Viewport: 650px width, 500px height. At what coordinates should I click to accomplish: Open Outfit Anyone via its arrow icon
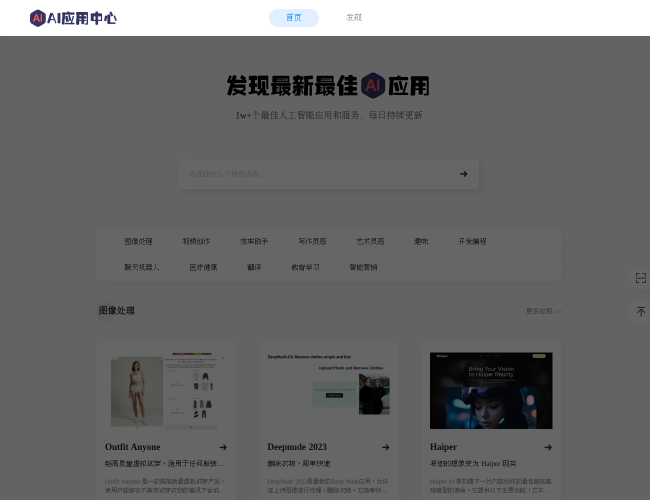[x=223, y=447]
